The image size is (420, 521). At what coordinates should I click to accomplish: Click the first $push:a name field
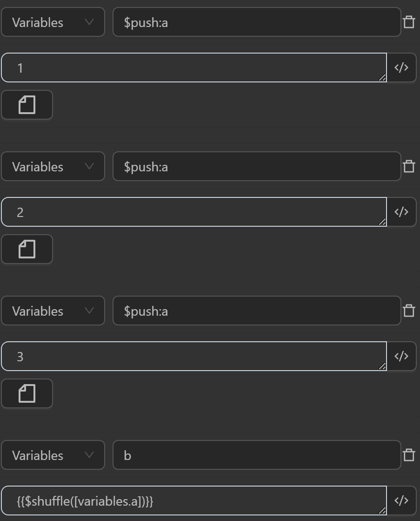coord(256,22)
